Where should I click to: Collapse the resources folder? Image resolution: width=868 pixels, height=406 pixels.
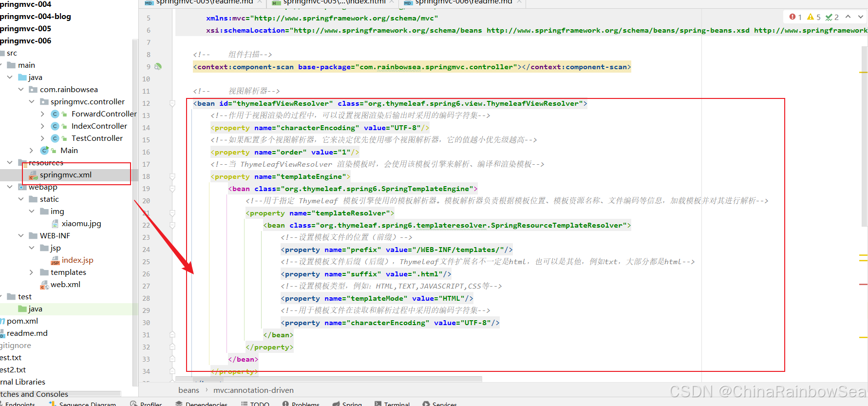(x=10, y=162)
